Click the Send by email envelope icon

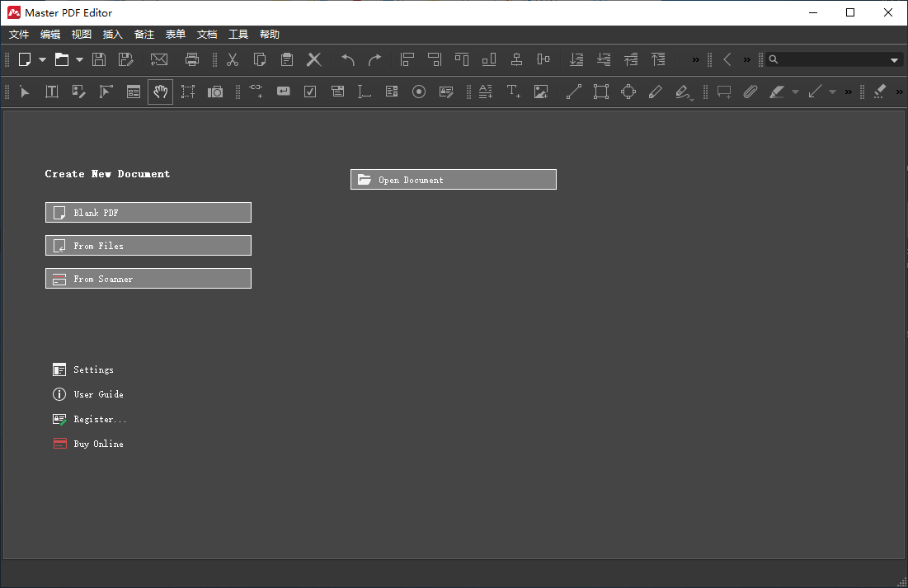coord(159,59)
